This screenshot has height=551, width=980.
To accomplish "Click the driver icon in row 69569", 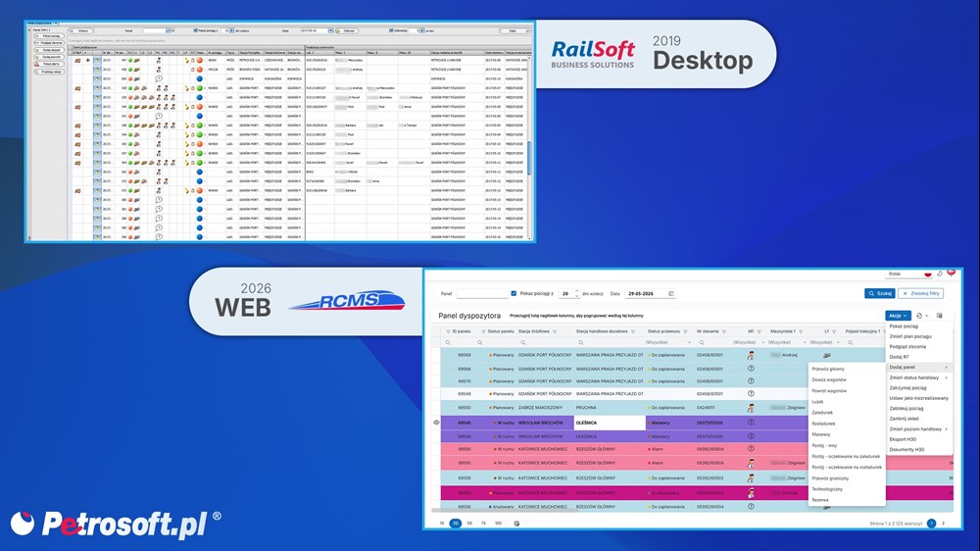I will pos(751,355).
